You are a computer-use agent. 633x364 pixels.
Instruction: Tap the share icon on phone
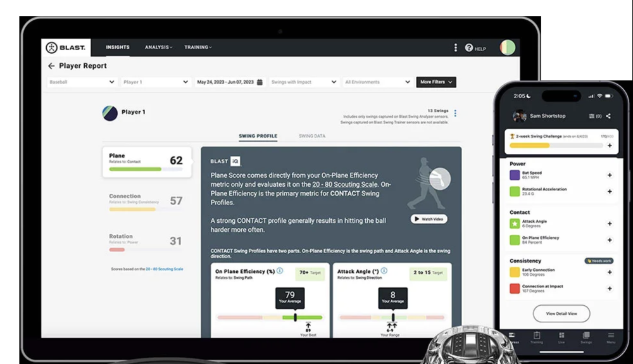(x=608, y=116)
